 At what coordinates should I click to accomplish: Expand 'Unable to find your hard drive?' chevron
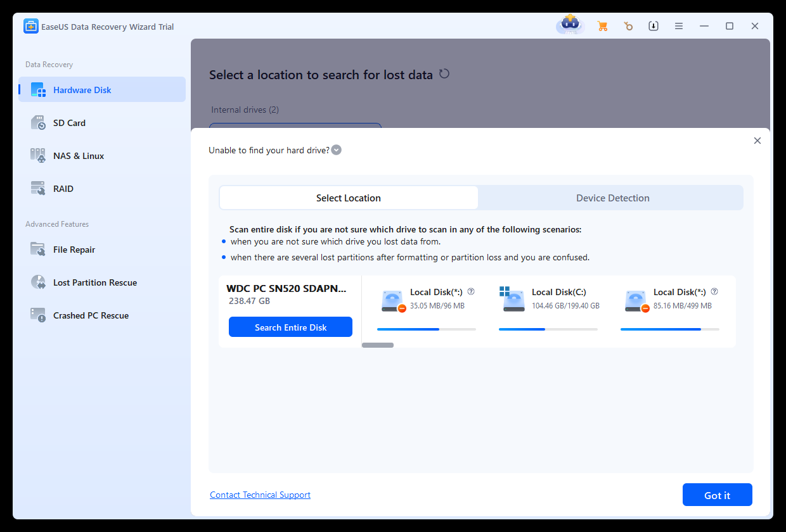pyautogui.click(x=337, y=150)
